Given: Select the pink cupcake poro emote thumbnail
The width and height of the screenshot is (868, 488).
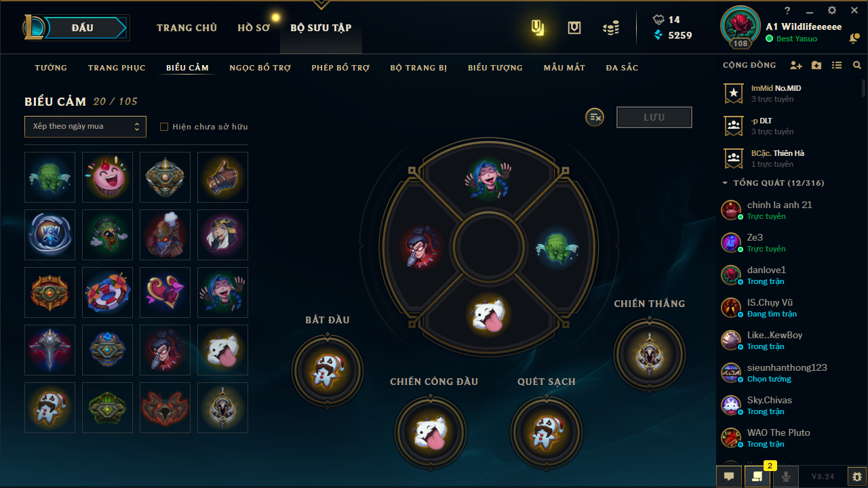Looking at the screenshot, I should [107, 177].
